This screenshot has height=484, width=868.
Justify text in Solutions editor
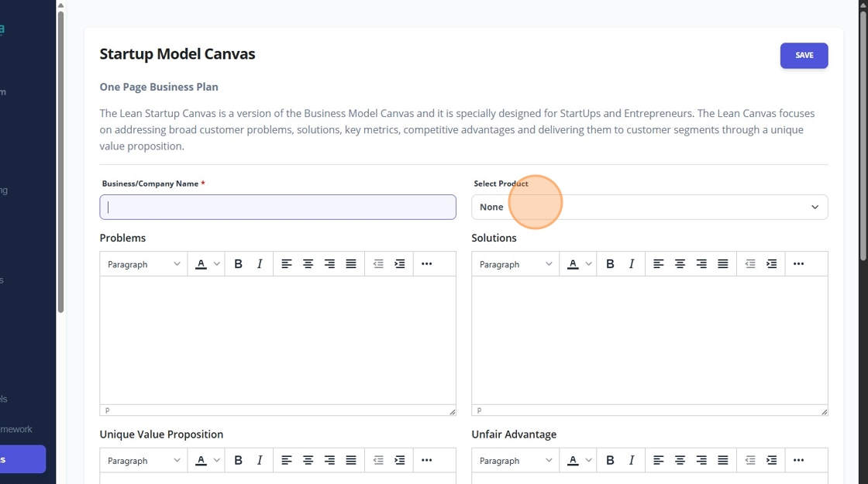[x=723, y=264]
